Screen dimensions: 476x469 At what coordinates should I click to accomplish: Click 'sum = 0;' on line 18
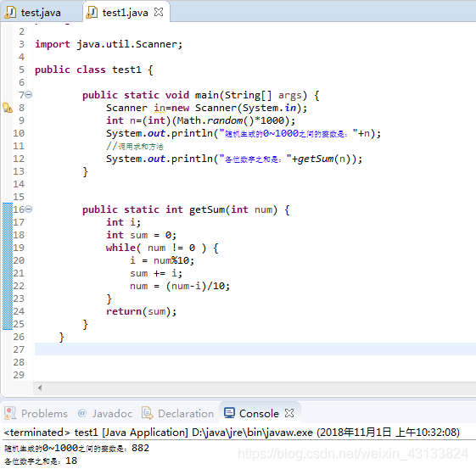tap(154, 235)
